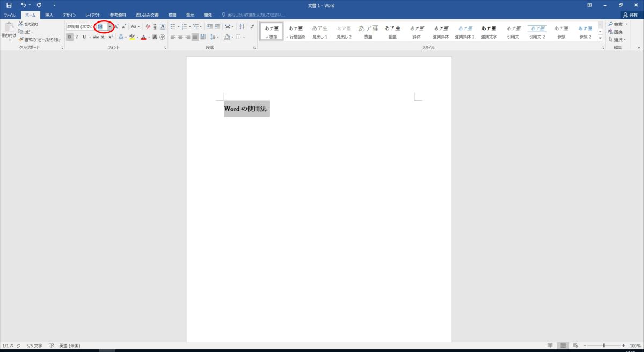Redo with the repeat arrow icon
The image size is (644, 352).
point(39,5)
